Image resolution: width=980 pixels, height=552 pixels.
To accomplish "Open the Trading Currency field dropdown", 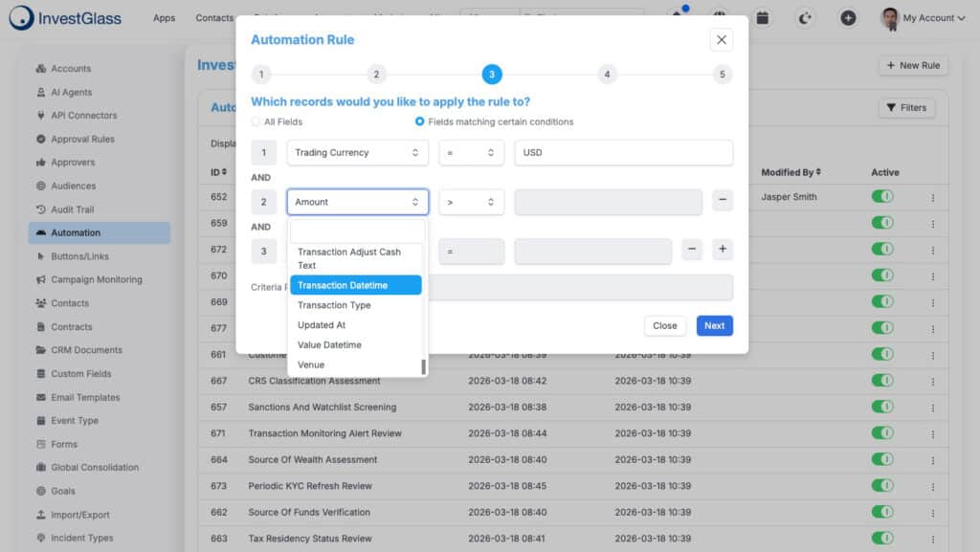I will tap(358, 153).
